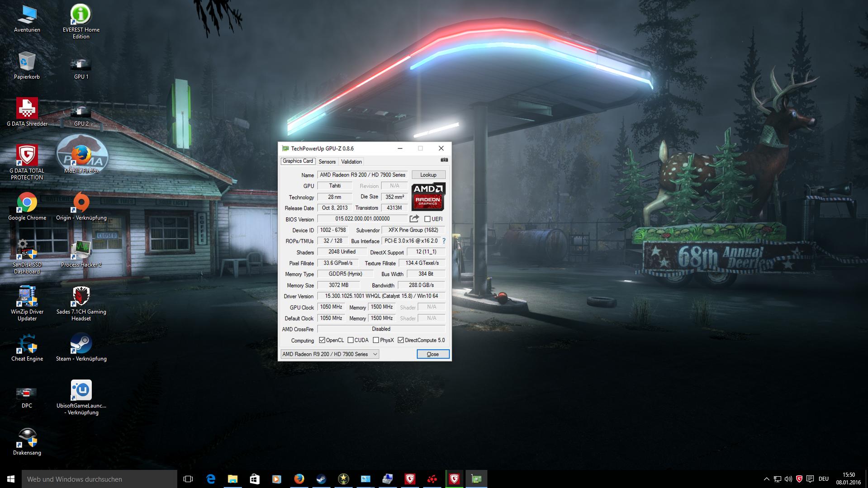The image size is (868, 488).
Task: Select the Origin - Verknüpfung desktop icon
Action: coord(81,207)
